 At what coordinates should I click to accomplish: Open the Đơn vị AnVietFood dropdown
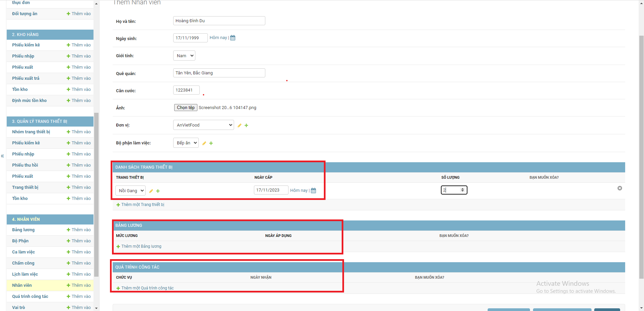[203, 125]
